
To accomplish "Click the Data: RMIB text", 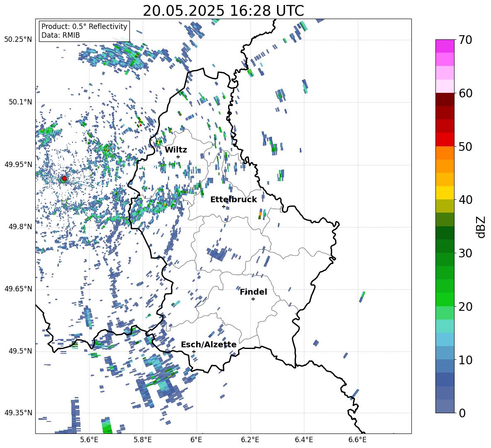I will pos(61,35).
